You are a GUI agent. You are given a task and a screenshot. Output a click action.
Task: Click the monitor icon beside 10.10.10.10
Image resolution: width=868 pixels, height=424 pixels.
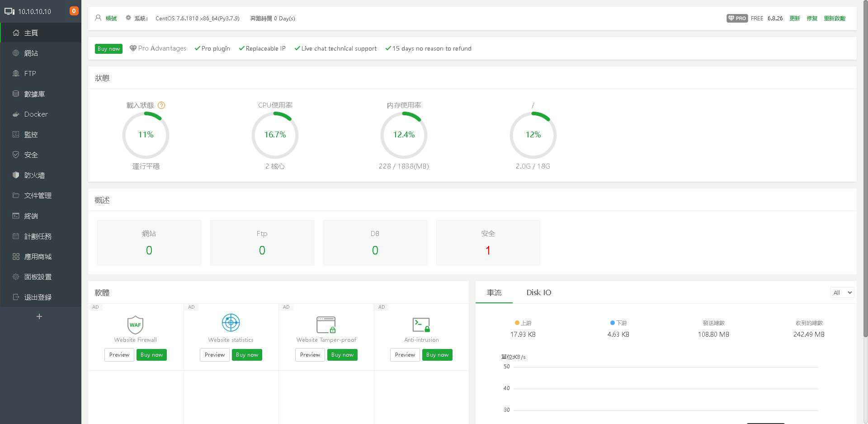(9, 11)
